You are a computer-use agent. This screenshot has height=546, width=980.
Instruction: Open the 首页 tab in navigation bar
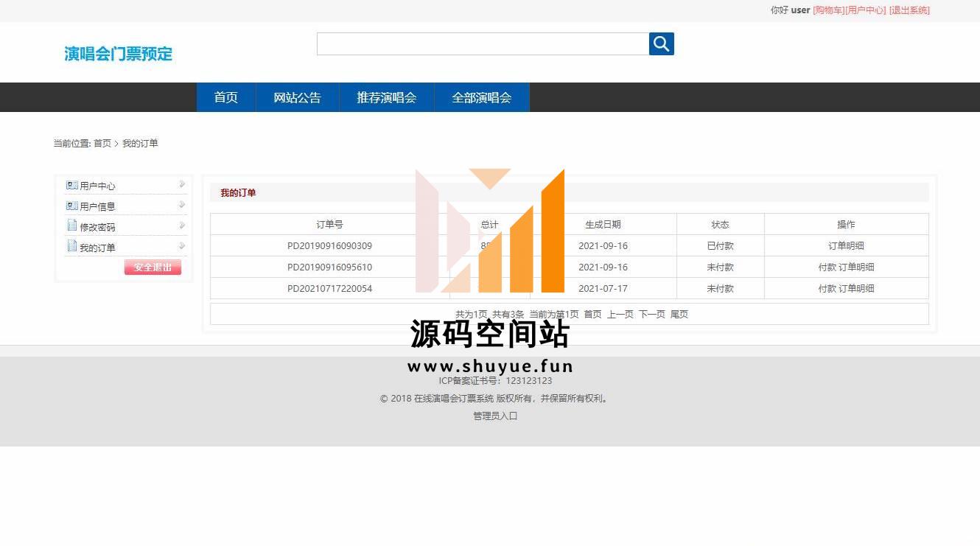pos(225,97)
